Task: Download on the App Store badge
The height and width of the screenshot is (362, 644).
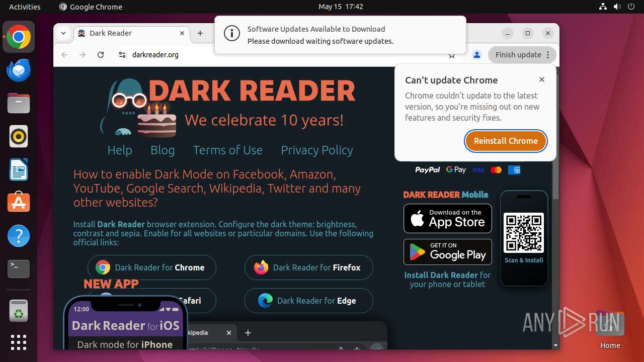Action: point(448,218)
